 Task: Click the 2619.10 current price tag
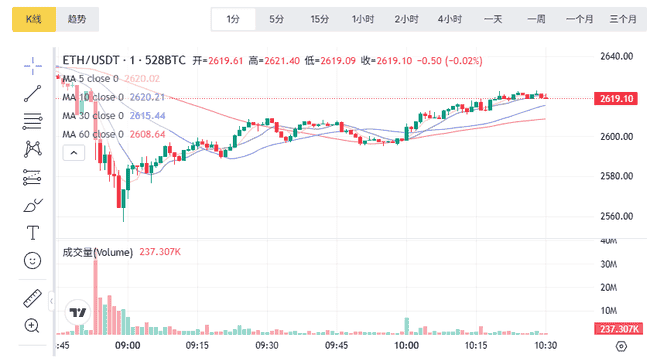pyautogui.click(x=616, y=99)
